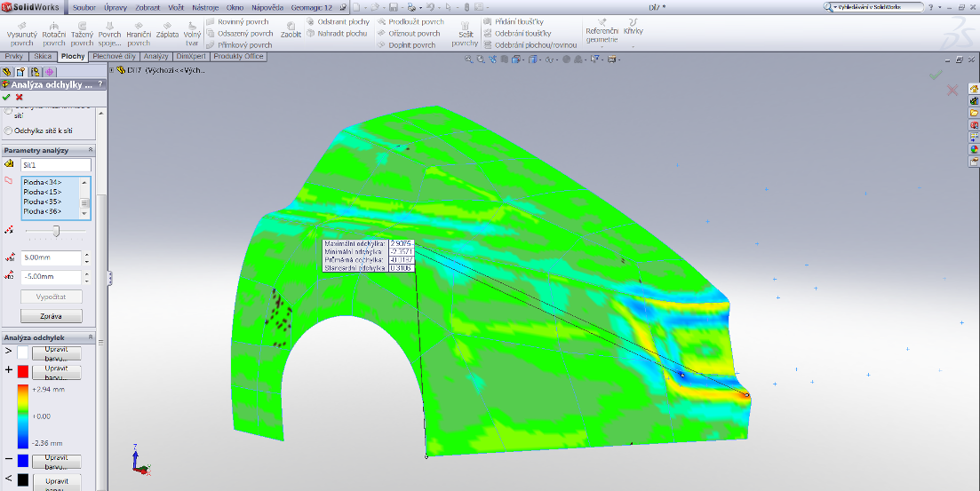Collapse the Analýza odchylek section
Image resolution: width=980 pixels, height=491 pixels.
(91, 338)
